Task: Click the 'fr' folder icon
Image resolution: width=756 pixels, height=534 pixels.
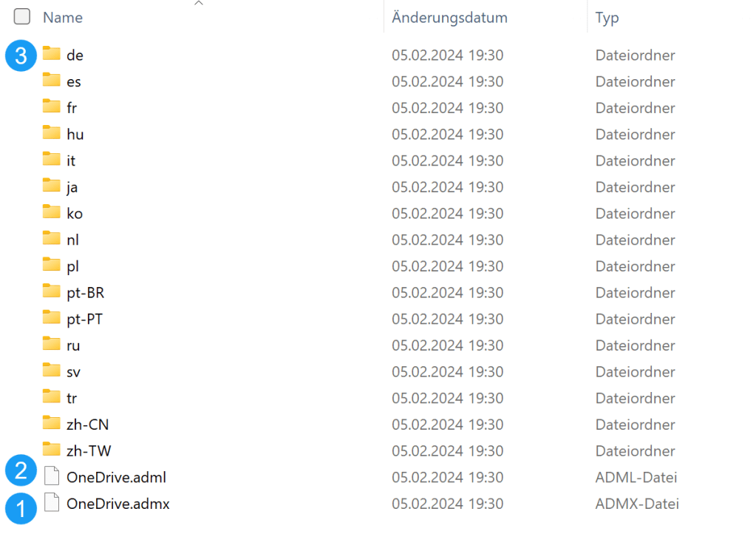Action: click(x=51, y=107)
